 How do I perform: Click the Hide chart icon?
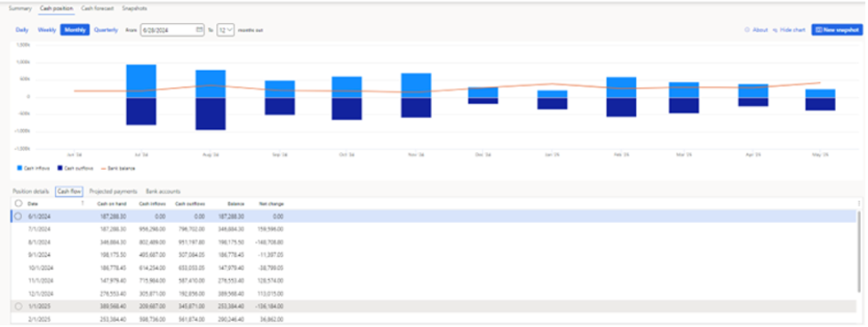coord(775,30)
